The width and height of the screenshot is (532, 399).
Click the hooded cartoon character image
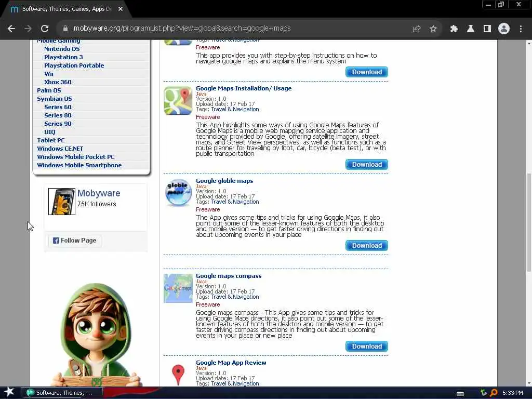pos(96,335)
